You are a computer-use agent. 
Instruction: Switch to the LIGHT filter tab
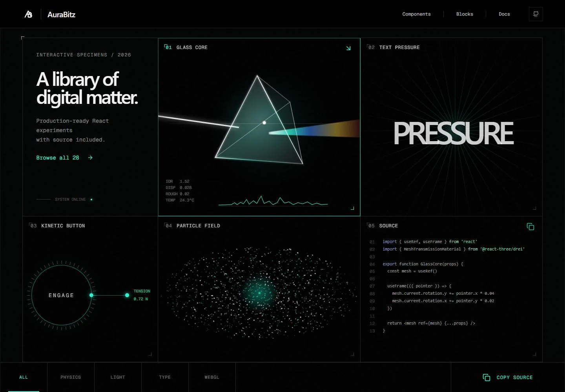pyautogui.click(x=118, y=377)
